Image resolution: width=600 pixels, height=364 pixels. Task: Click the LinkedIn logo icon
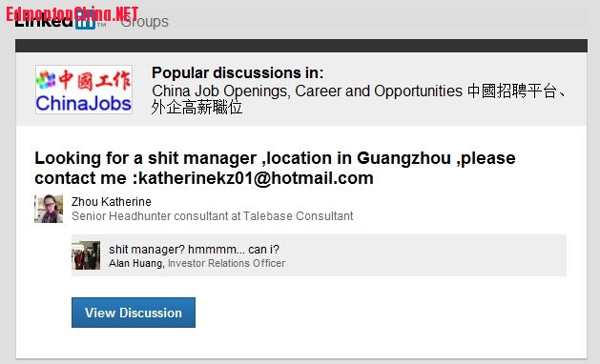[x=60, y=21]
